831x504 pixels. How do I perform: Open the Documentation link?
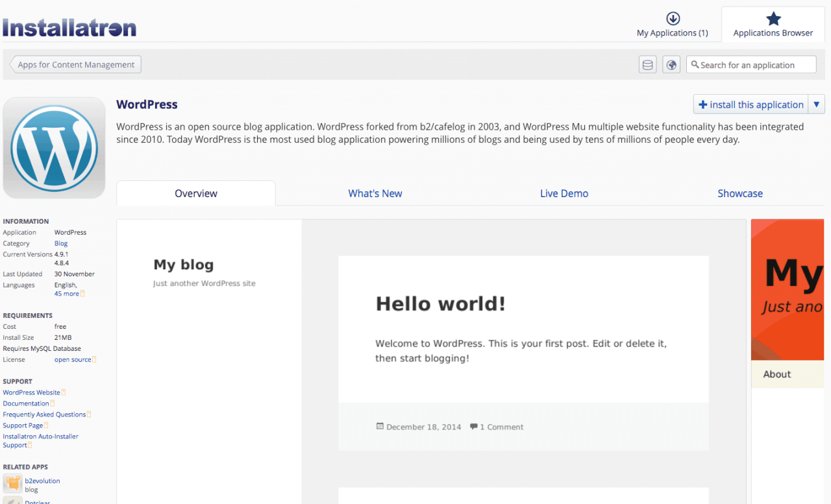pyautogui.click(x=26, y=403)
